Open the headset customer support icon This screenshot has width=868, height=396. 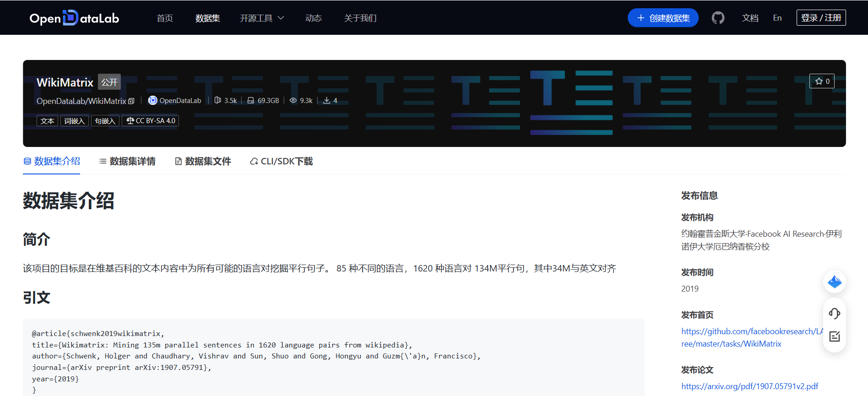point(835,314)
